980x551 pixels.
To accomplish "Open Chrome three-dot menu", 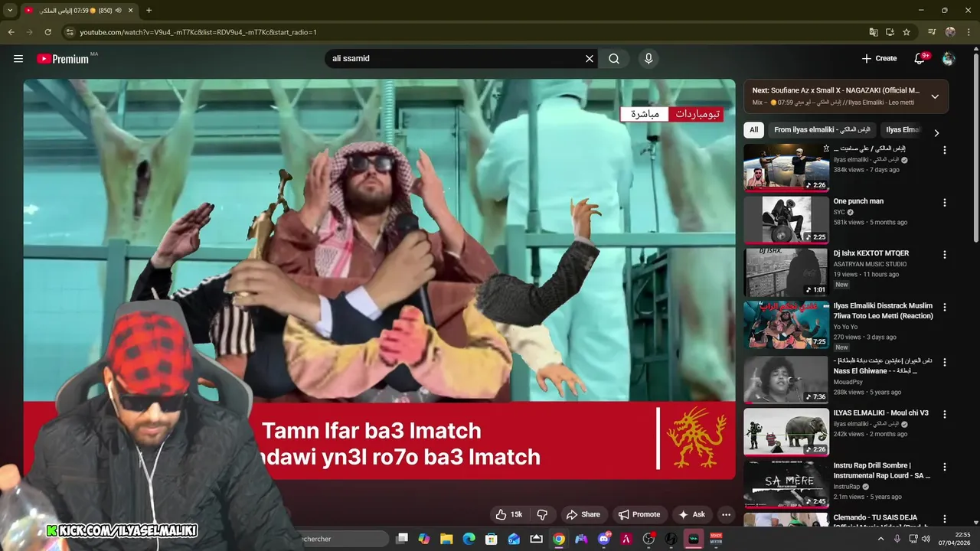I will [x=969, y=32].
